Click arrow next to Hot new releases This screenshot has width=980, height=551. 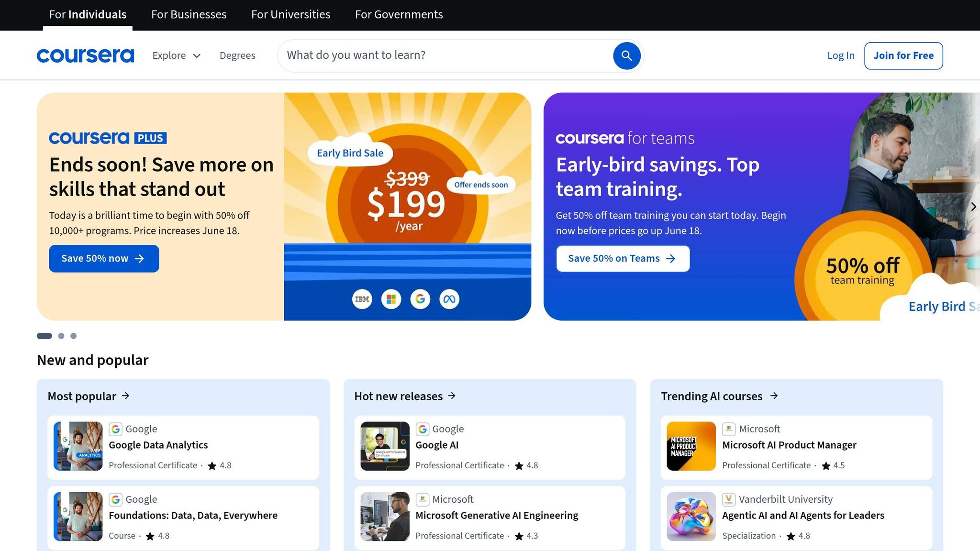452,396
